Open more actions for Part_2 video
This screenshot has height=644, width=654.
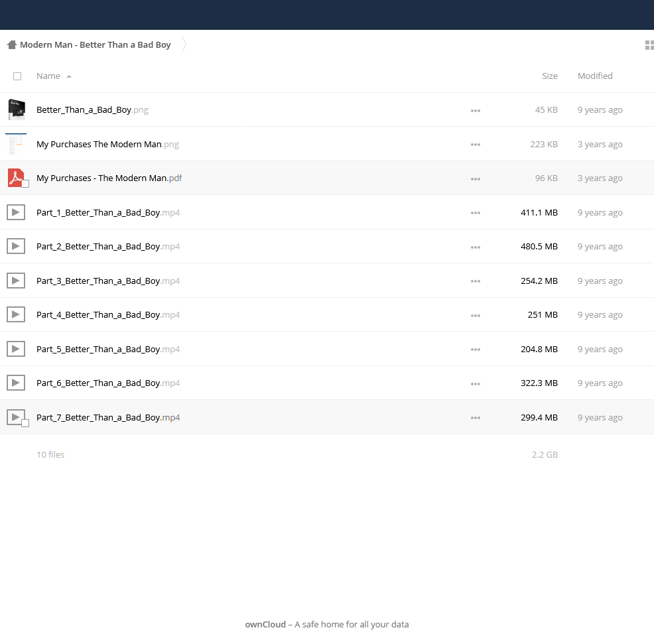pyautogui.click(x=476, y=247)
